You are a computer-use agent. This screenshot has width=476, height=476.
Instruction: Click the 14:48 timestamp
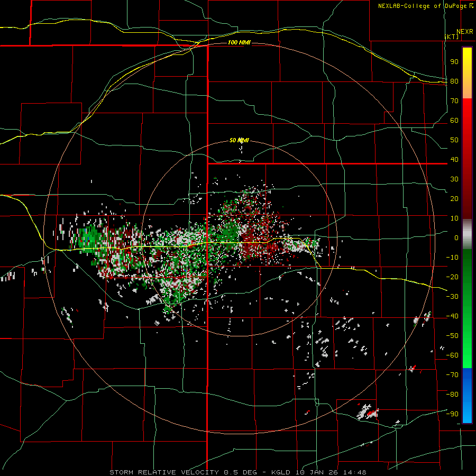[355, 472]
